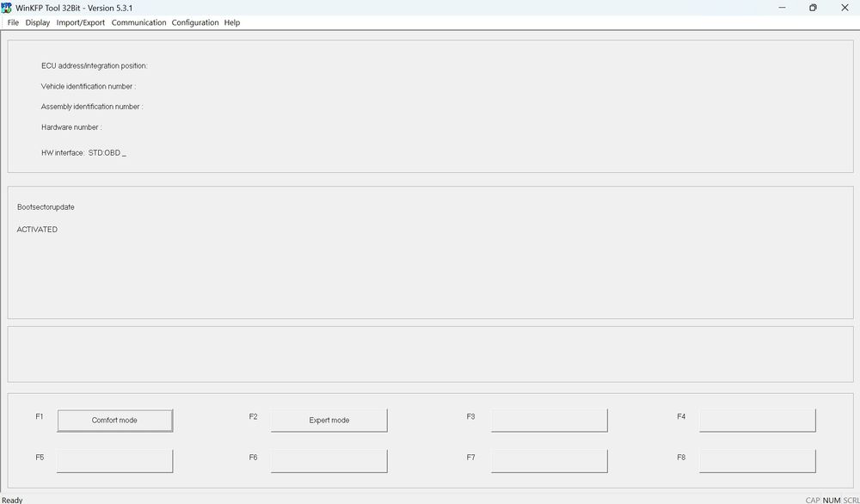Click the blank F3 button
Image resolution: width=860 pixels, height=504 pixels.
pyautogui.click(x=549, y=420)
